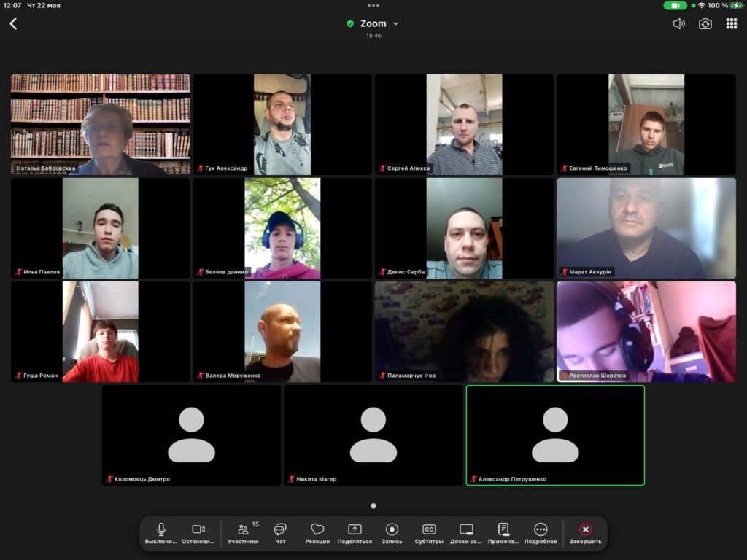The width and height of the screenshot is (747, 560).
Task: End the meeting with Завершить
Action: [x=585, y=533]
